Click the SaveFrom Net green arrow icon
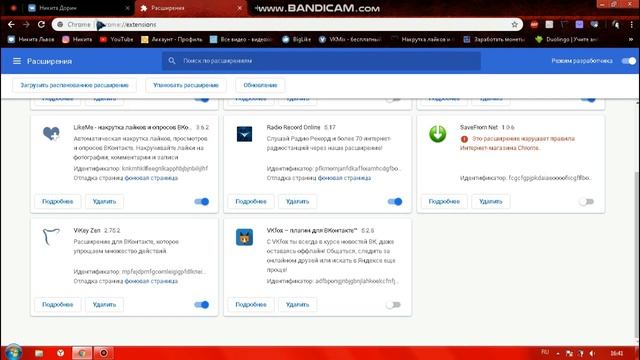The height and width of the screenshot is (360, 640). [438, 134]
